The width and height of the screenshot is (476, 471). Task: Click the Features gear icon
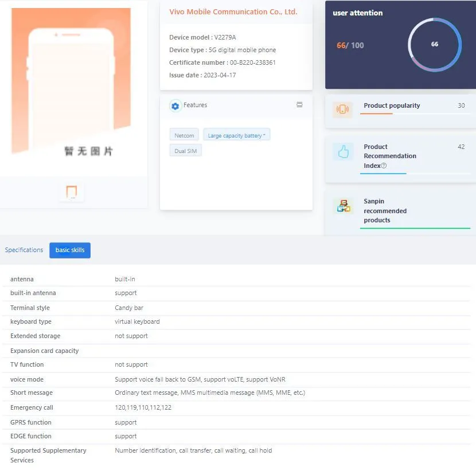coord(175,106)
